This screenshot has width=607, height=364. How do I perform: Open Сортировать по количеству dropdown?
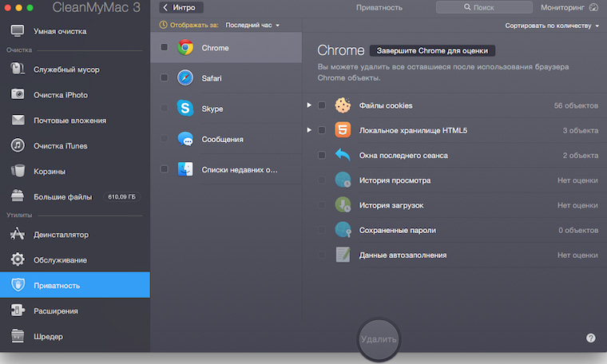coord(552,26)
